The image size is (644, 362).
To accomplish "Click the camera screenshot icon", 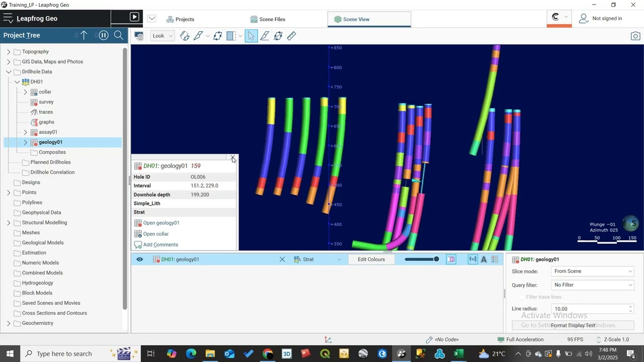I will click(635, 36).
